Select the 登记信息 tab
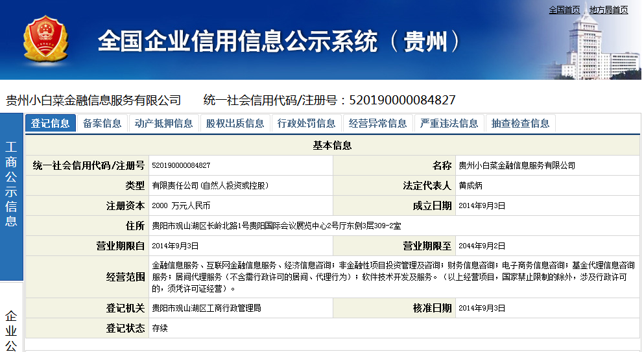 click(x=51, y=123)
